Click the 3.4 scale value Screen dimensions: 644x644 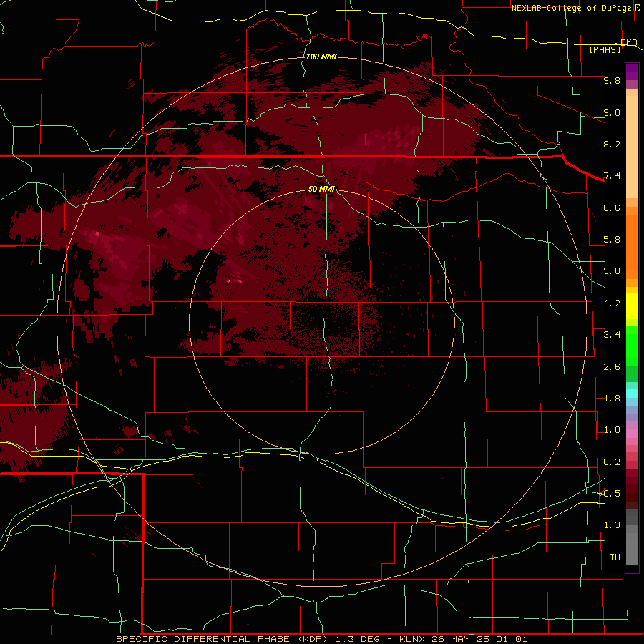612,335
